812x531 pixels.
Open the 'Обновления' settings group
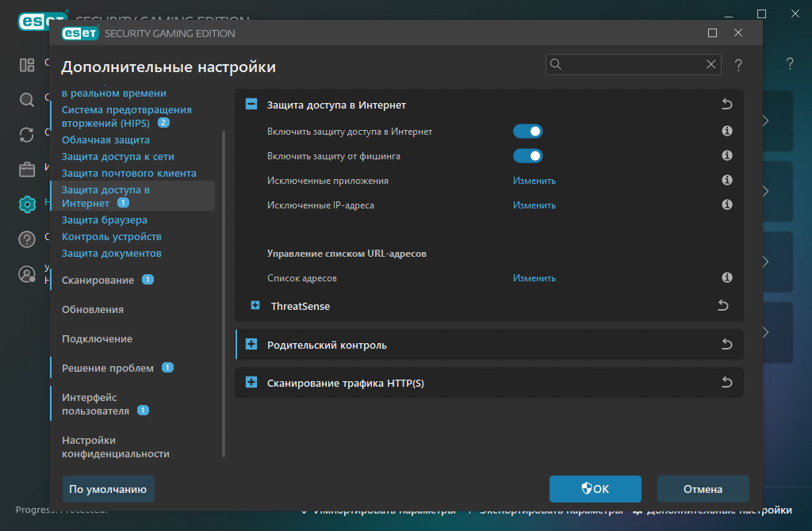click(x=93, y=310)
